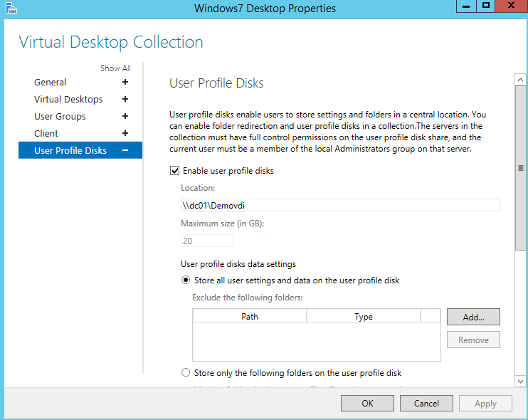Choose Store only the following folders option
Screen dimensions: 528x420
tap(186, 373)
